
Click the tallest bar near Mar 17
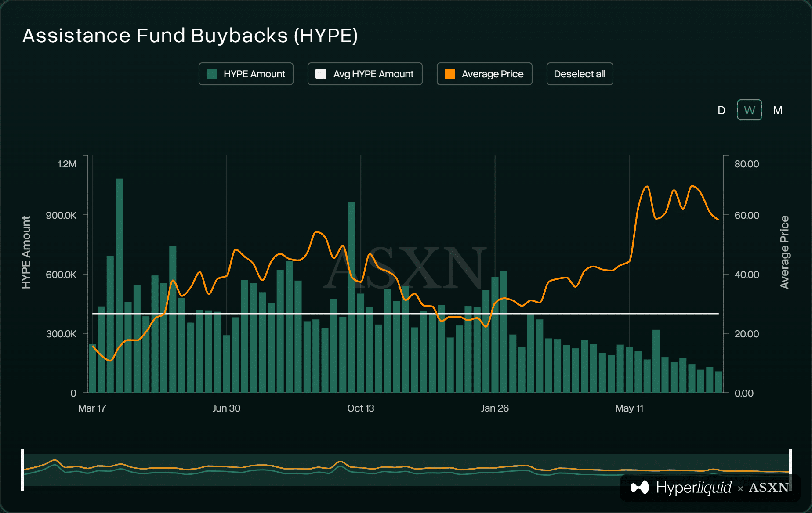[119, 285]
